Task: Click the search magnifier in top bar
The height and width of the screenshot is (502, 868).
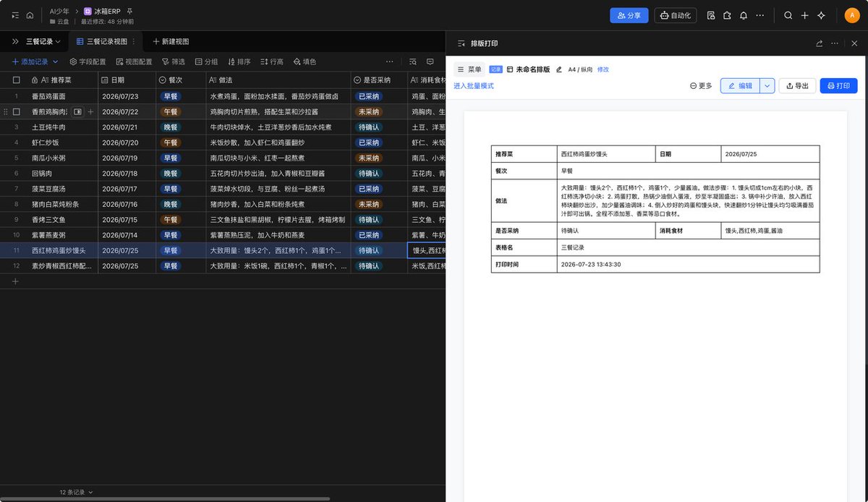Action: [788, 15]
